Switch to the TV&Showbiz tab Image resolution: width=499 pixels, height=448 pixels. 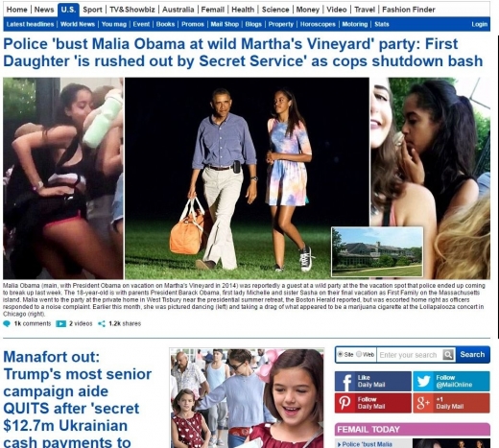click(132, 10)
